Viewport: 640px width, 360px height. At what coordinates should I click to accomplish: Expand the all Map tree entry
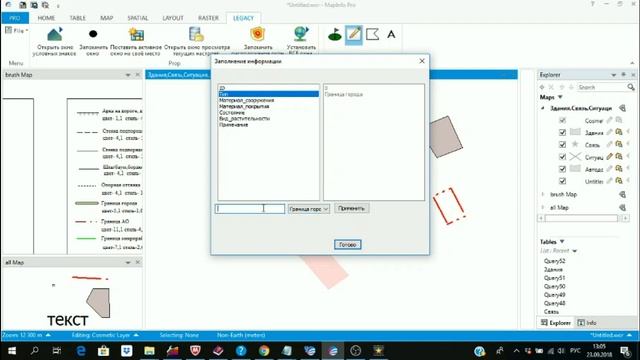(x=543, y=208)
